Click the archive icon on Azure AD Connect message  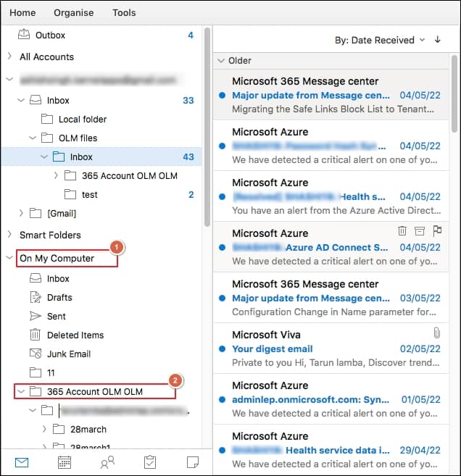click(x=420, y=231)
